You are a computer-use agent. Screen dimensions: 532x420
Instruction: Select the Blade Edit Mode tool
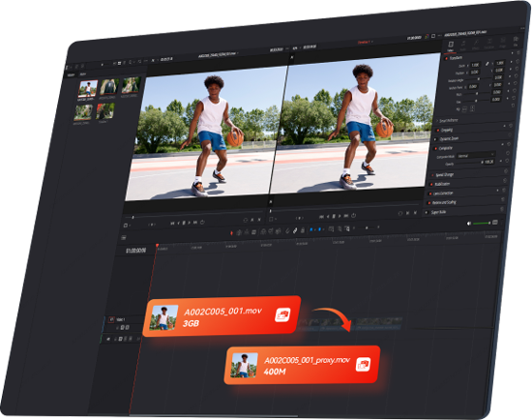pos(253,232)
